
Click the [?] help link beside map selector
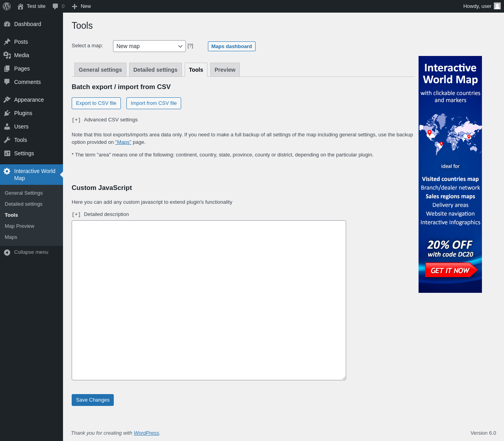tap(190, 46)
